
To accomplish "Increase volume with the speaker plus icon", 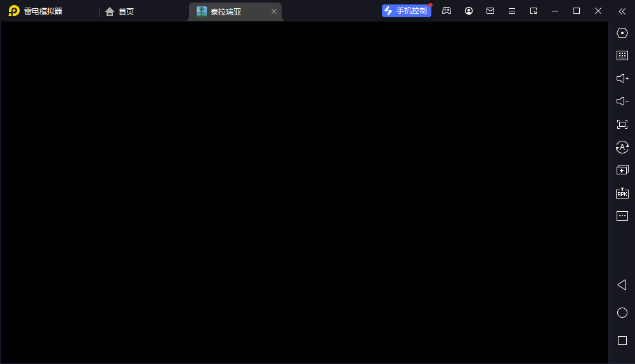I will coord(622,78).
